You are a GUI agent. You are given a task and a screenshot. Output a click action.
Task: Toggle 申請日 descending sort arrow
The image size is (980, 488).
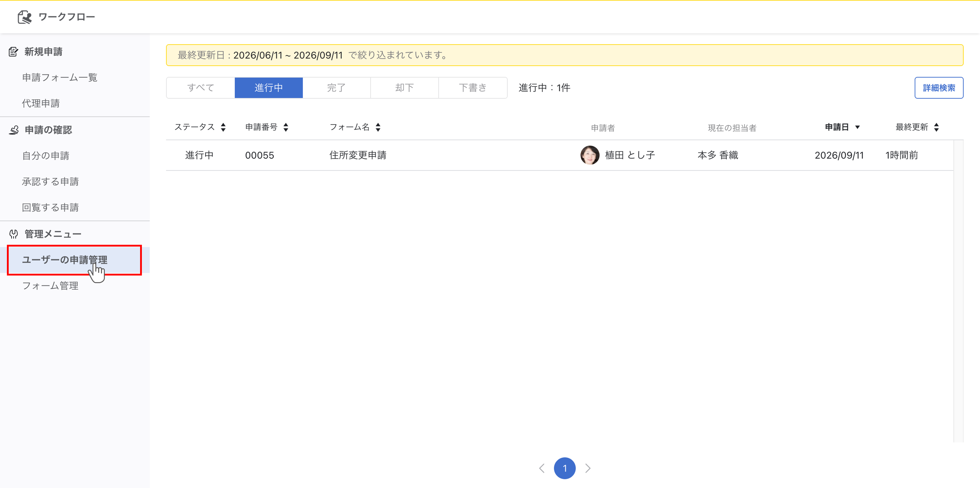pos(857,127)
